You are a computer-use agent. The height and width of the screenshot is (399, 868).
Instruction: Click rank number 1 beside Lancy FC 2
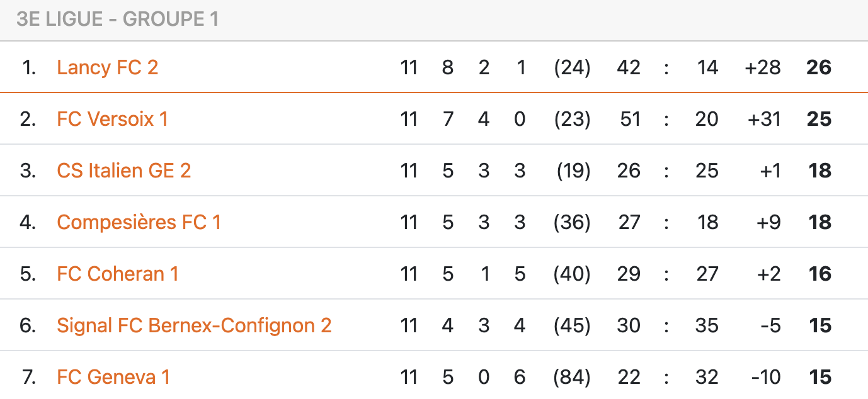click(x=28, y=67)
